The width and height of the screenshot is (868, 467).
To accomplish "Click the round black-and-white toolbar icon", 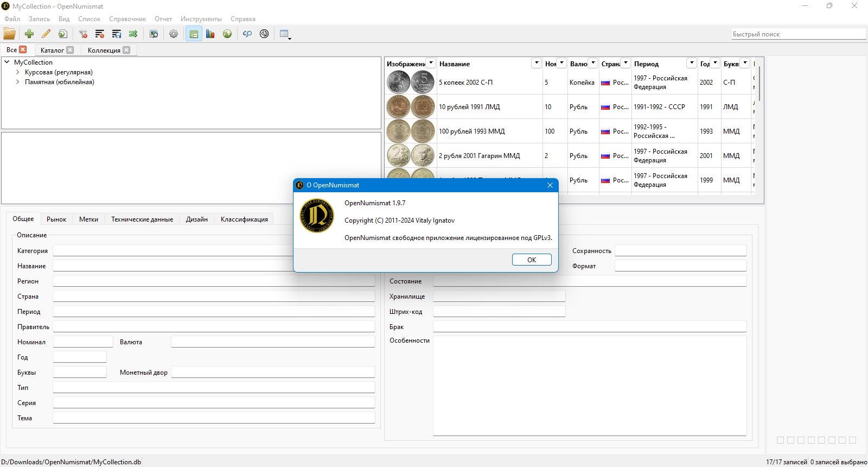I will click(264, 34).
